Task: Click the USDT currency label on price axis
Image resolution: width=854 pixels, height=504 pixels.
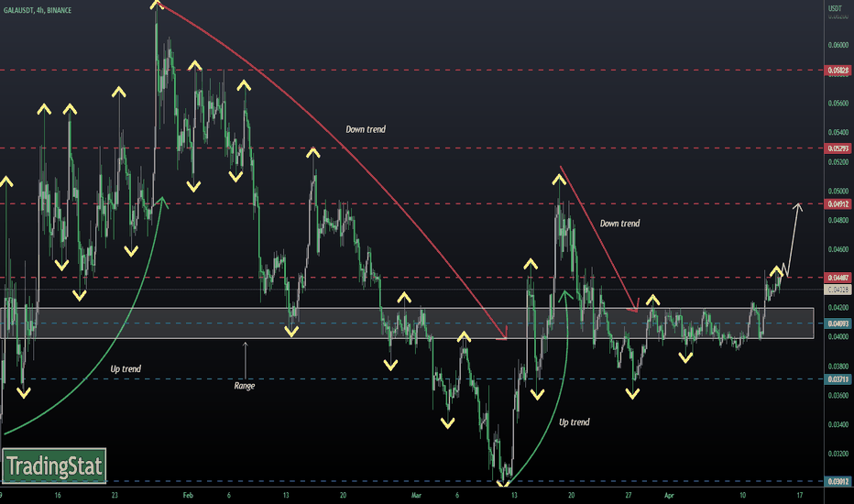Action: coord(835,8)
